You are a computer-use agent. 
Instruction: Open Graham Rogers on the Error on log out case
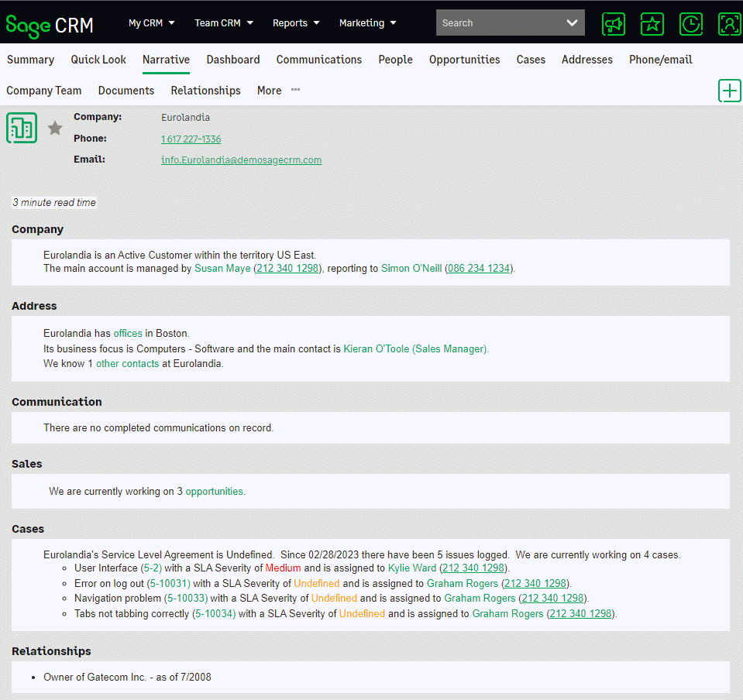(x=463, y=584)
